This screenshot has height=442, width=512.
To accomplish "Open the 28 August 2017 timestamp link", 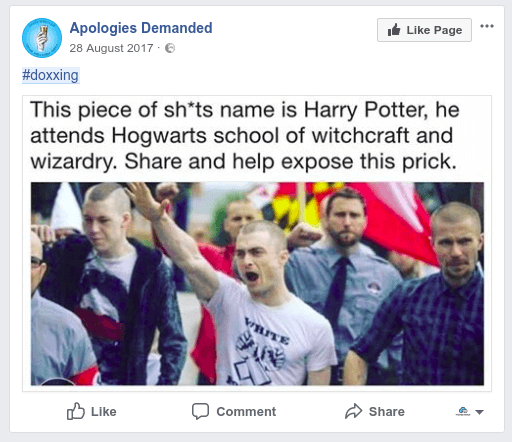I will [111, 48].
